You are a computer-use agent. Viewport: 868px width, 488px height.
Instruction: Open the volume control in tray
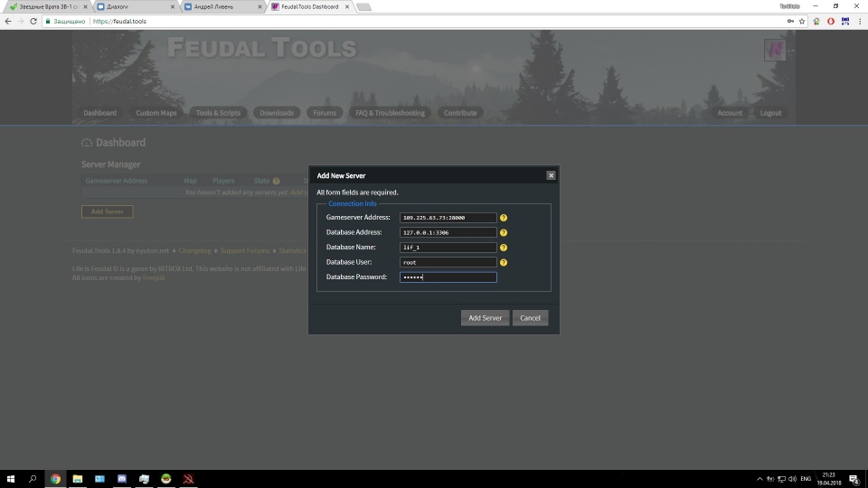[792, 479]
